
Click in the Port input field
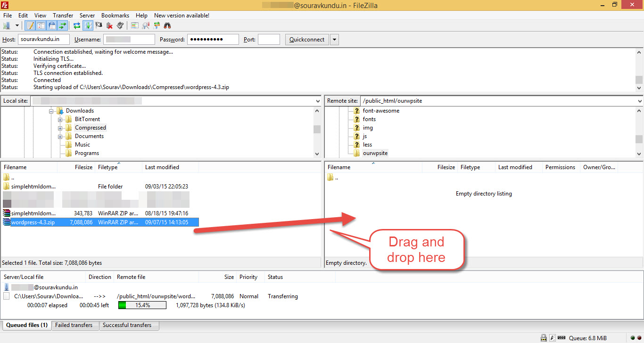pos(269,40)
